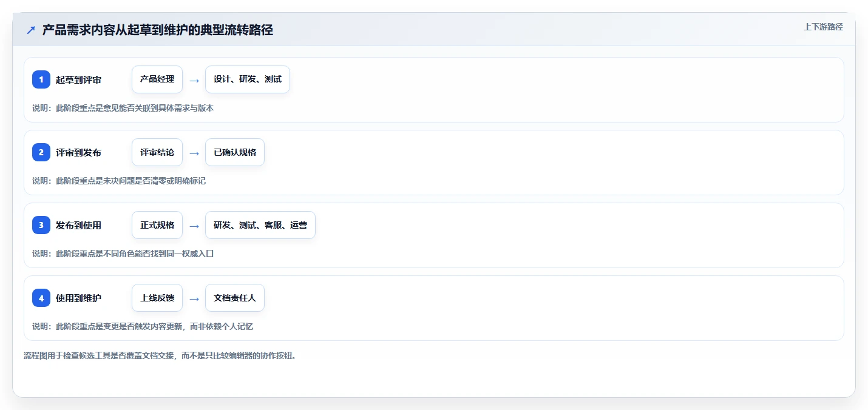Click the title 产品需求内容从起草到维护的典型流转路径
The height and width of the screenshot is (410, 868).
tap(158, 30)
